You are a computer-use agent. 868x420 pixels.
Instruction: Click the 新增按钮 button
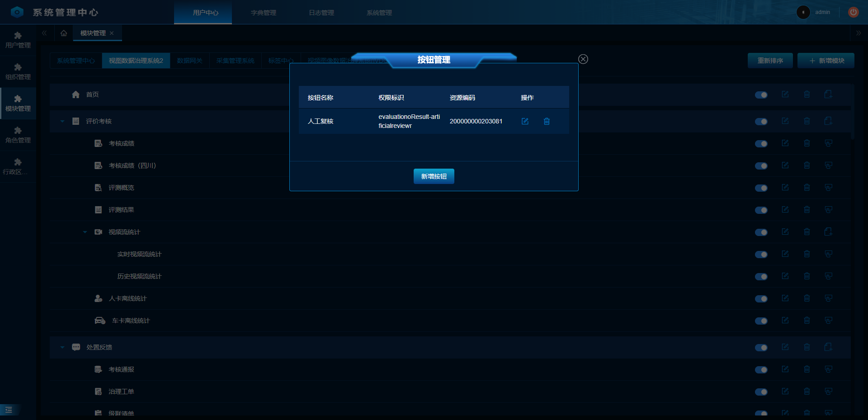(434, 176)
